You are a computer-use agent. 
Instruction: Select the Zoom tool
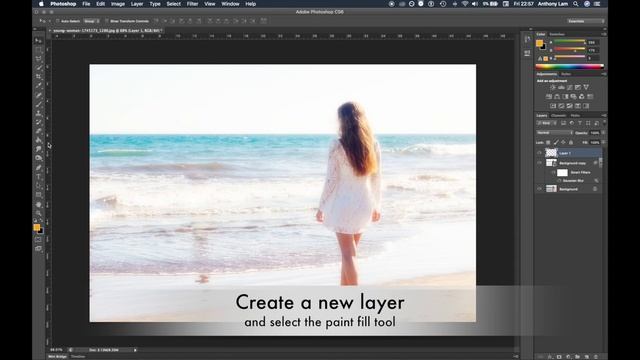click(38, 213)
